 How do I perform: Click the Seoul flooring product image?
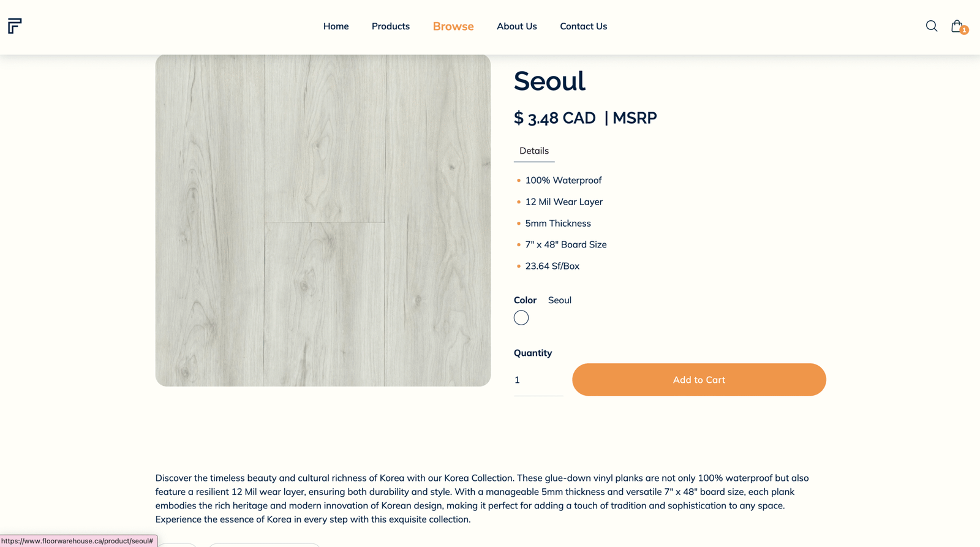(323, 221)
